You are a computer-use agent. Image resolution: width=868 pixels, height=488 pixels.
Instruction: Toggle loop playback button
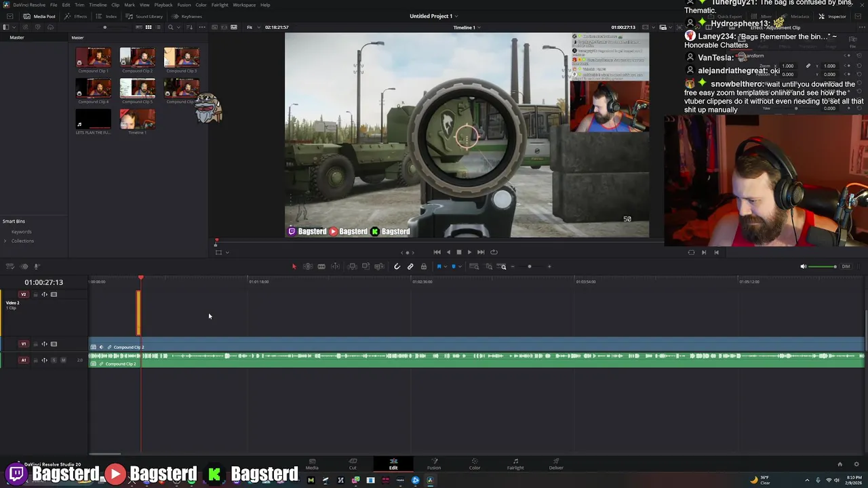tap(494, 252)
